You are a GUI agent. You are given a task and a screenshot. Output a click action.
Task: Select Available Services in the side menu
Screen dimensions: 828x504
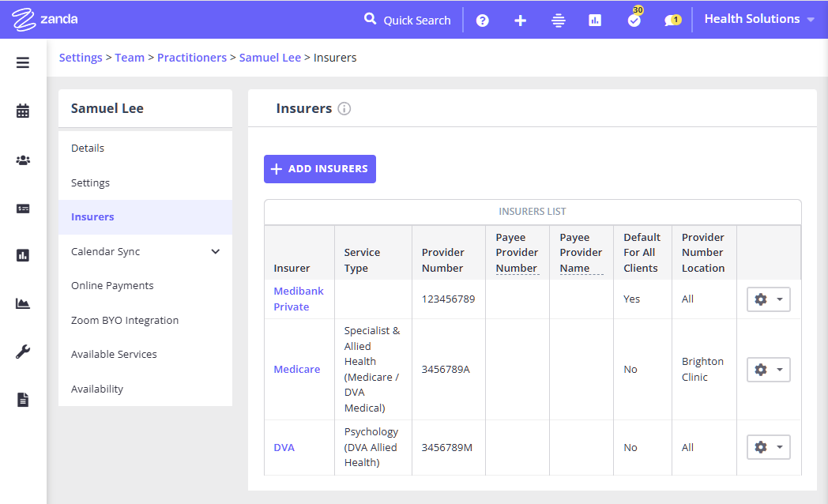pyautogui.click(x=114, y=354)
